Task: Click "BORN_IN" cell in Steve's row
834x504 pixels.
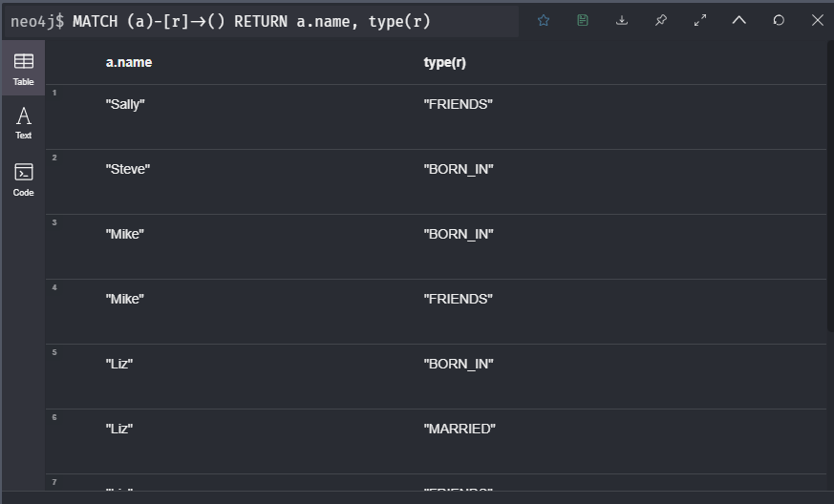Action: [x=459, y=169]
